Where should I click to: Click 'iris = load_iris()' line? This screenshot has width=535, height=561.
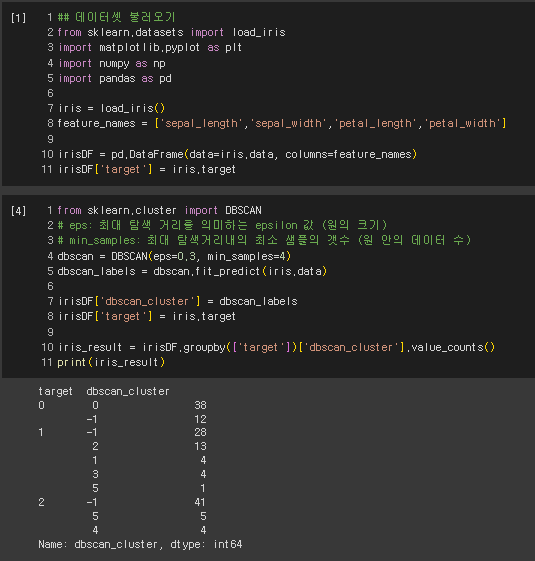[111, 108]
